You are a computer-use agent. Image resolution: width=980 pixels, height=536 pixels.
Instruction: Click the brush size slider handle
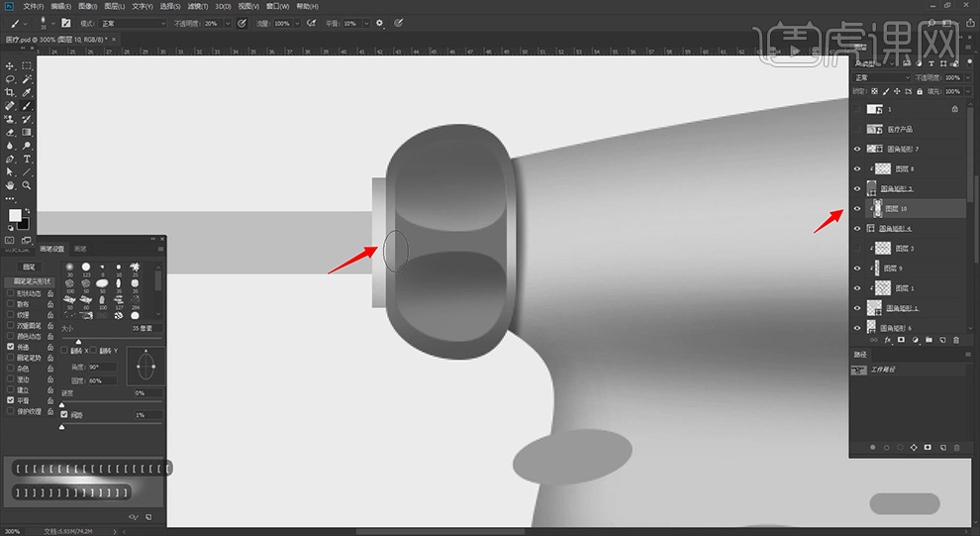click(x=78, y=342)
